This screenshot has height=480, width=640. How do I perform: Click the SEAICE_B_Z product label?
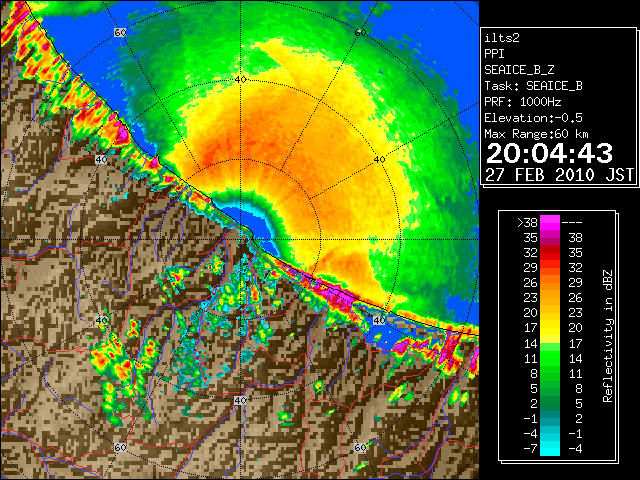coord(519,70)
